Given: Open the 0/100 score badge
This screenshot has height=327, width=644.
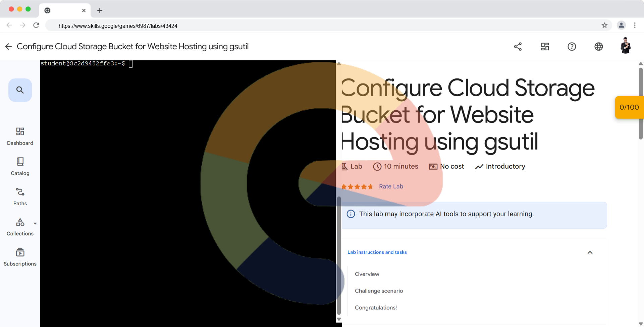Looking at the screenshot, I should click(x=629, y=107).
